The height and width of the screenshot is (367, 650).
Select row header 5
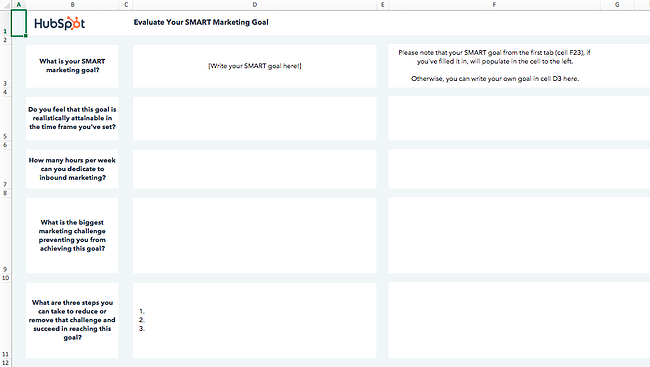coord(5,119)
